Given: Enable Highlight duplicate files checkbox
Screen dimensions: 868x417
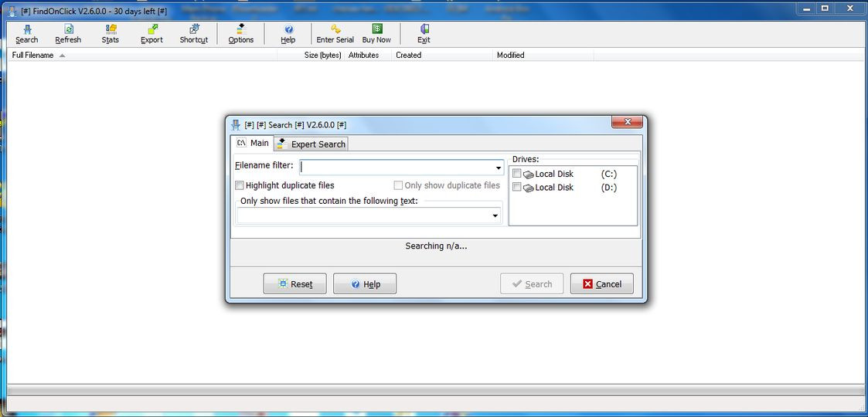Looking at the screenshot, I should [239, 186].
